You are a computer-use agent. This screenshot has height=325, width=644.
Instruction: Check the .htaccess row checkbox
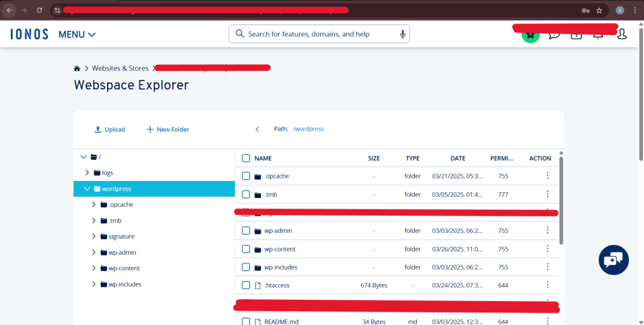coord(246,285)
